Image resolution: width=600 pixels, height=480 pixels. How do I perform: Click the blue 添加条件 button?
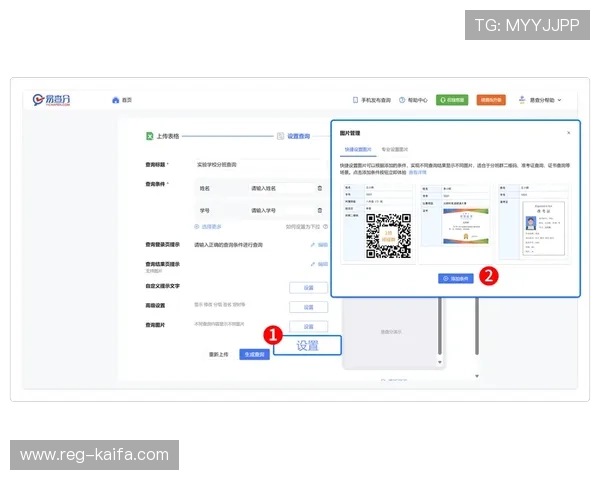456,278
